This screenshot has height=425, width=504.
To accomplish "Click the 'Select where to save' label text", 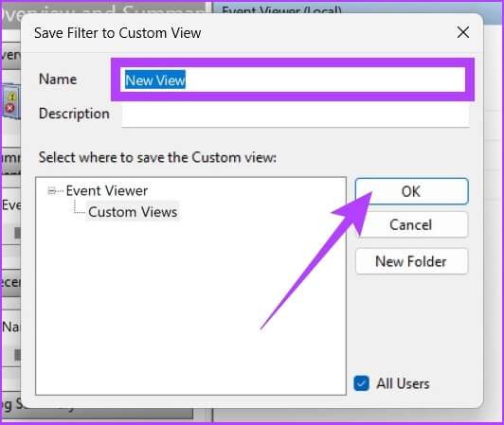I will 157,158.
